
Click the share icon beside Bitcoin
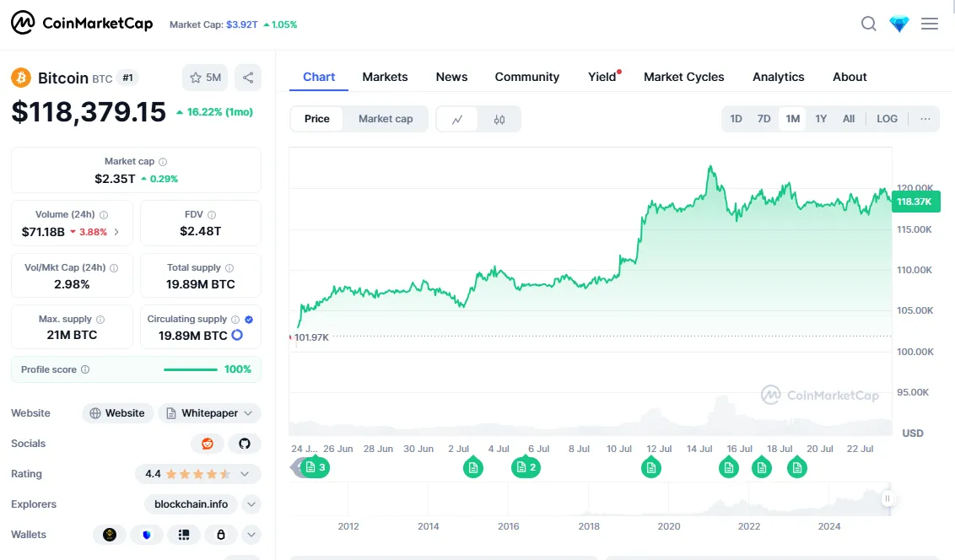(248, 78)
